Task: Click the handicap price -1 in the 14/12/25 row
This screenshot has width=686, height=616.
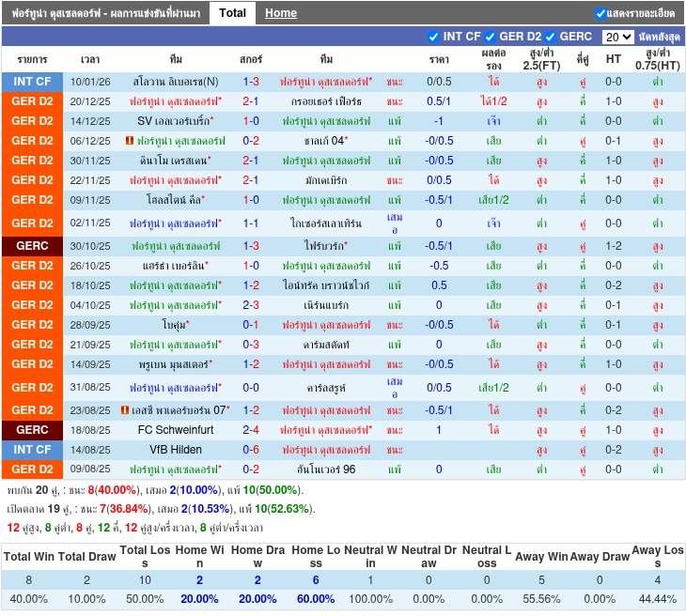Action: (x=439, y=121)
